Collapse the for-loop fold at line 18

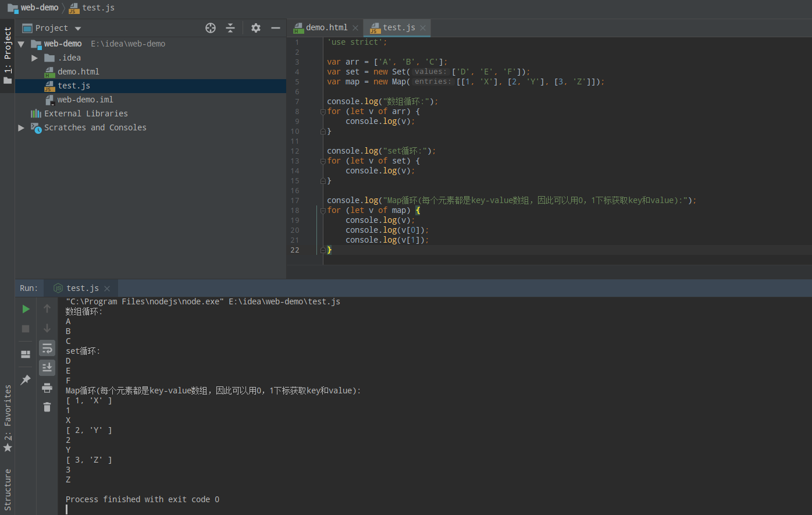323,211
